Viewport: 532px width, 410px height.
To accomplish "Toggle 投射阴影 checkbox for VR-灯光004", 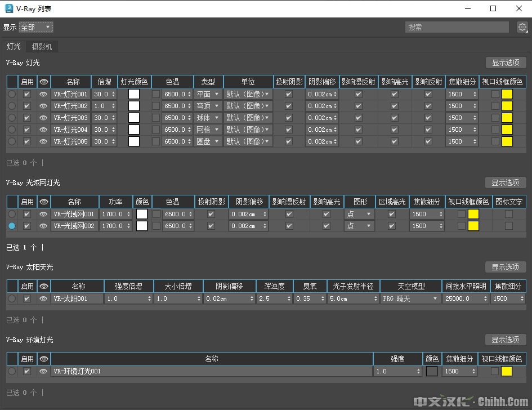I will (289, 130).
